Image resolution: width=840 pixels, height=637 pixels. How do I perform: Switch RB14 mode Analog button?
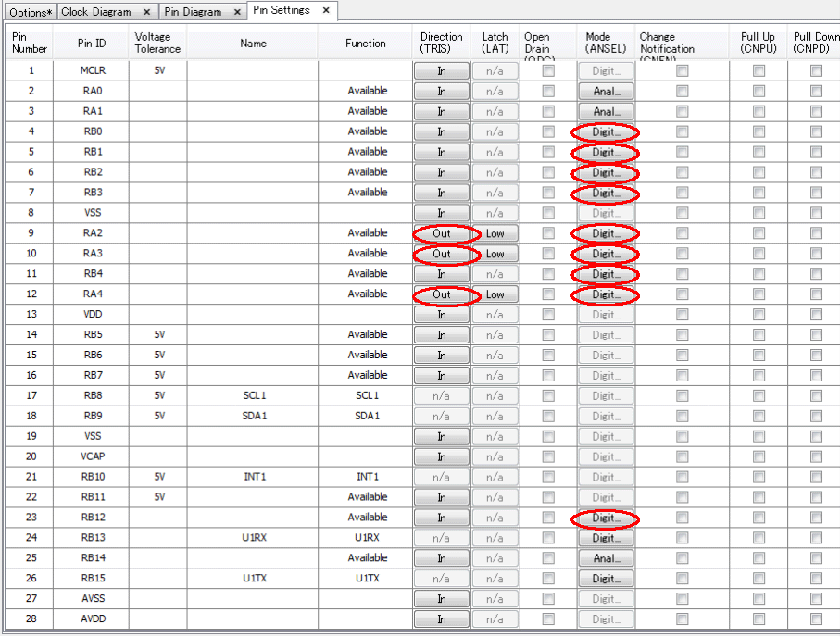point(606,558)
